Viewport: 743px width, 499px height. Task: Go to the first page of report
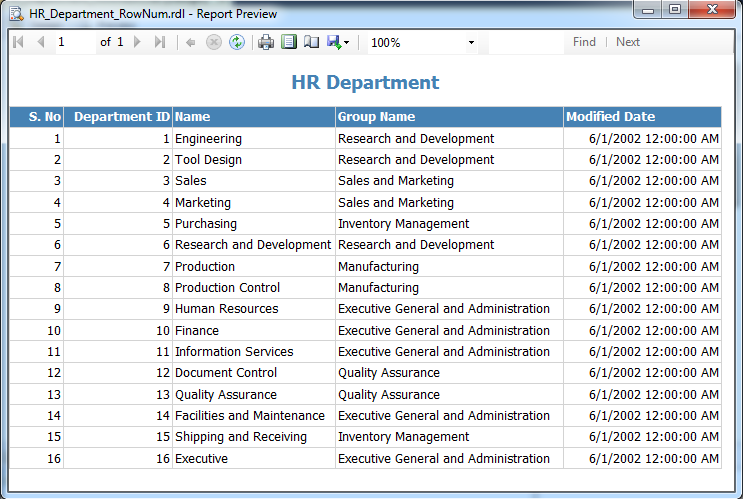18,42
